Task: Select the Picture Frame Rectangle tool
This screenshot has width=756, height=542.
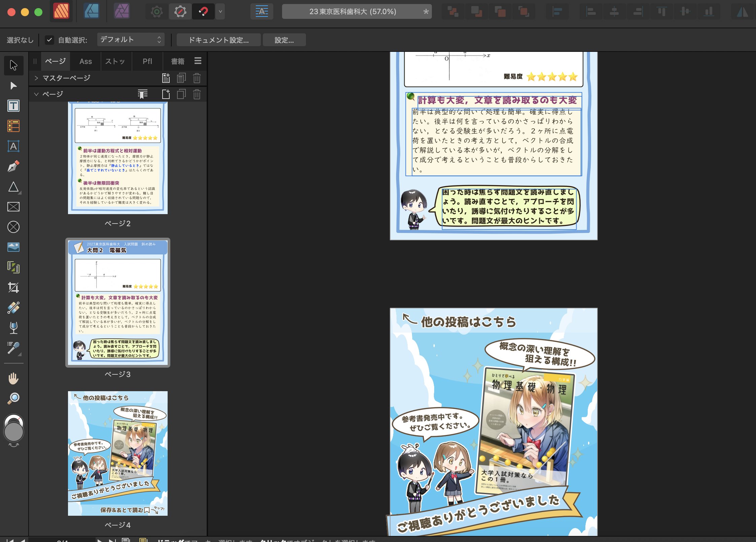Action: (13, 207)
